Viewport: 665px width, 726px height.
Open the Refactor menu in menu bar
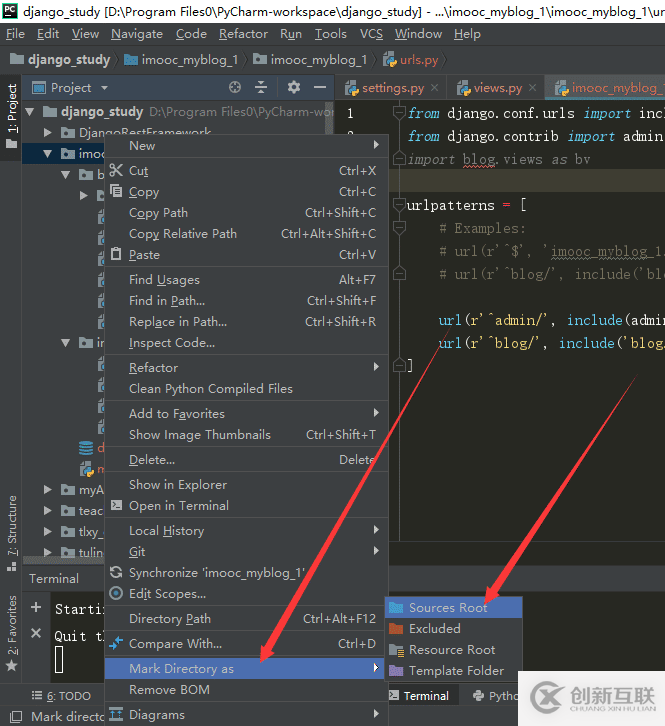tap(243, 33)
